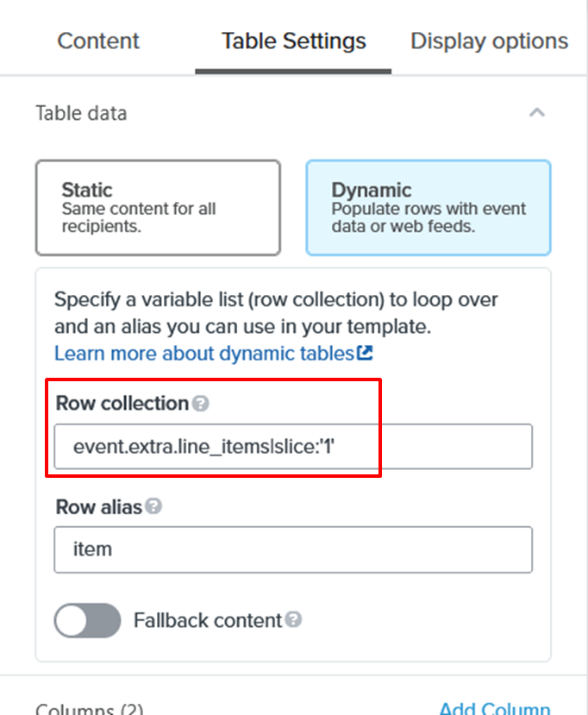Click the Table data section heading
588x715 pixels.
coord(81,113)
